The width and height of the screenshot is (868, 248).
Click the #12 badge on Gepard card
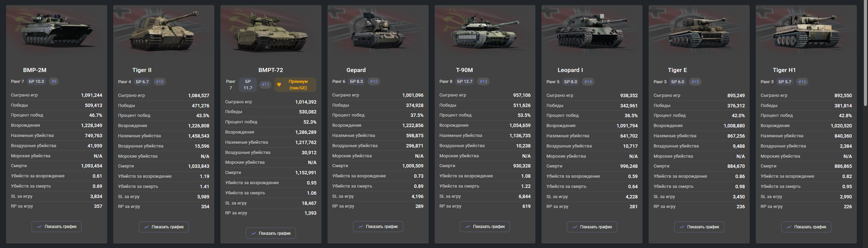coord(374,82)
